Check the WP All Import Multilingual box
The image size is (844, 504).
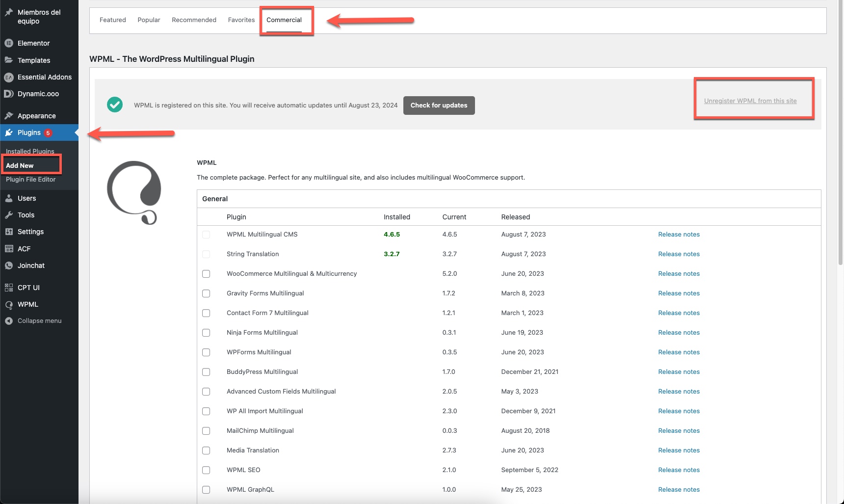(206, 411)
